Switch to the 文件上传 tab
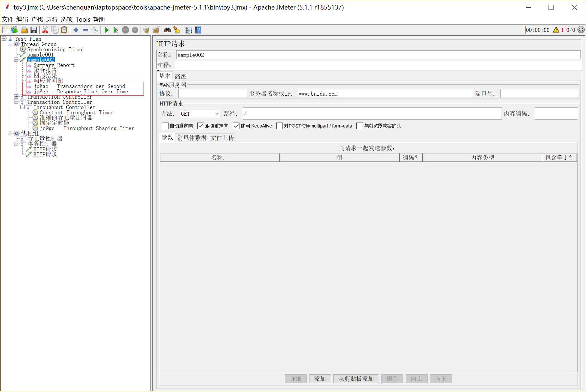The width and height of the screenshot is (586, 392). pos(222,138)
